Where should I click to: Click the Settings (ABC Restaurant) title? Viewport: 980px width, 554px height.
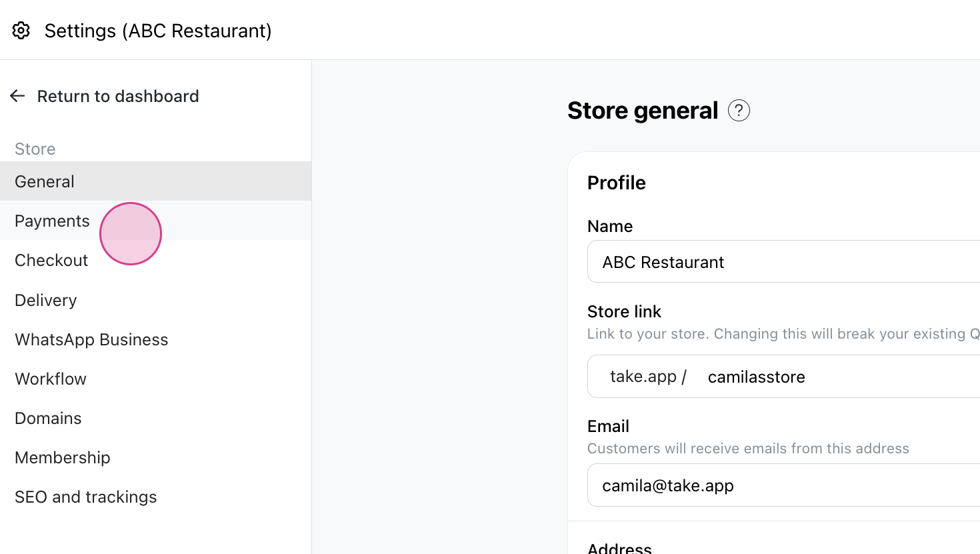coord(158,31)
